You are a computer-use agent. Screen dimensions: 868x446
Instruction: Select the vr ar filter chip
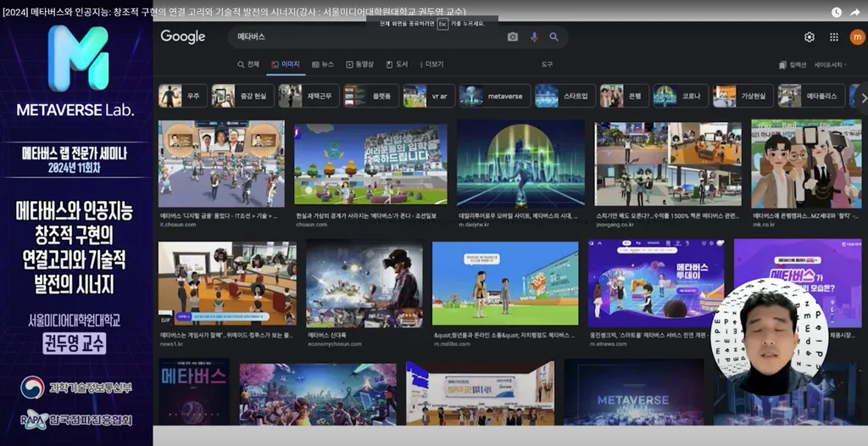click(428, 96)
